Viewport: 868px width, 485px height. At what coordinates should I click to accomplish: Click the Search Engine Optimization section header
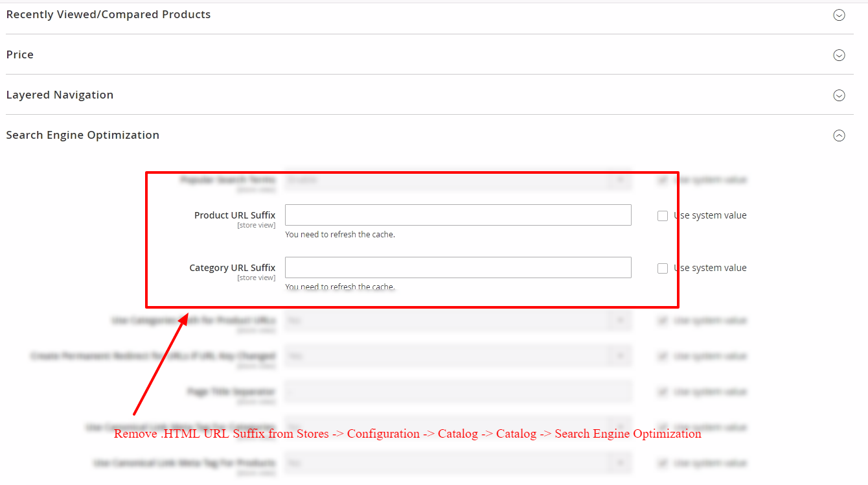83,135
